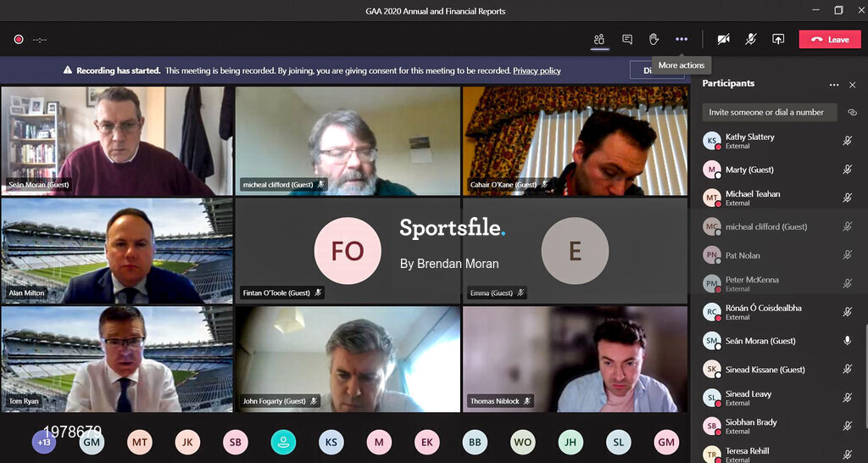868x463 pixels.
Task: Open the conversation chat icon
Action: 627,39
